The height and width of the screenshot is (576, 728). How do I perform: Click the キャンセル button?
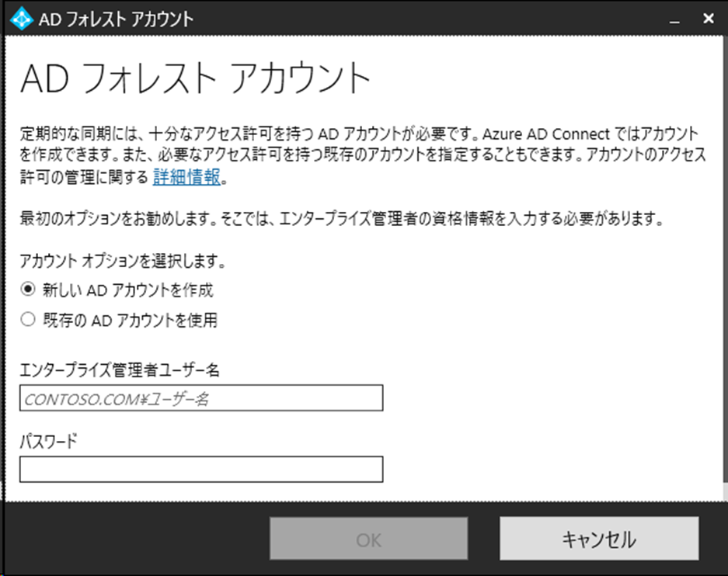[599, 539]
